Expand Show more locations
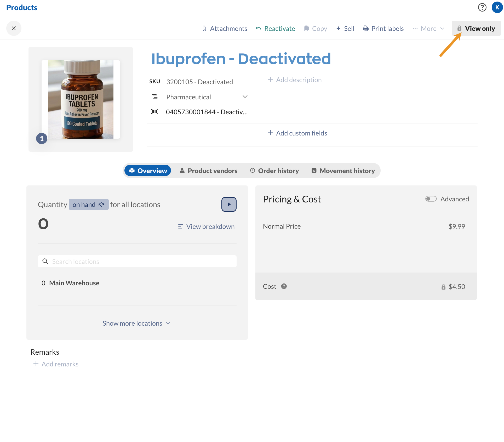The image size is (504, 442). (136, 323)
